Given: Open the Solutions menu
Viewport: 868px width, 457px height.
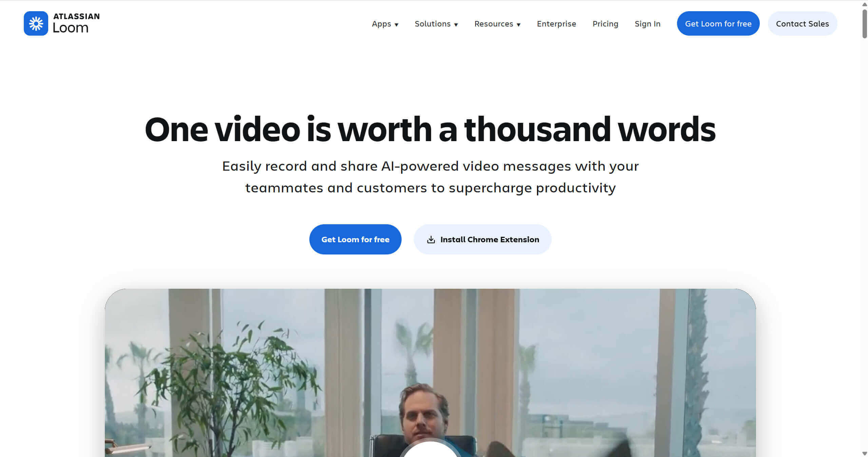Looking at the screenshot, I should 436,24.
